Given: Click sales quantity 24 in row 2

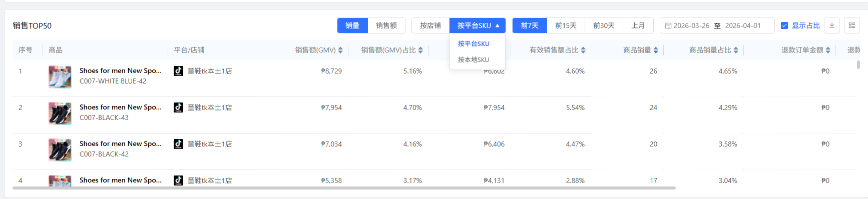Looking at the screenshot, I should click(653, 107).
